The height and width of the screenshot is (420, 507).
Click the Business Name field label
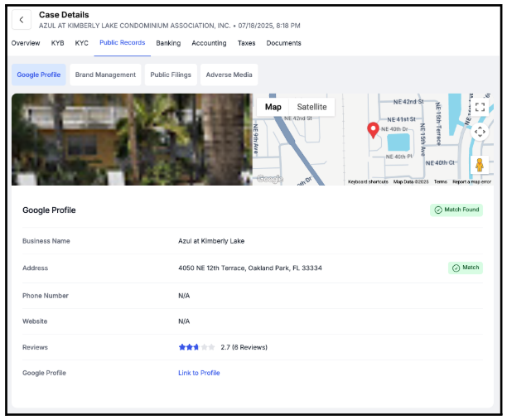pos(46,241)
